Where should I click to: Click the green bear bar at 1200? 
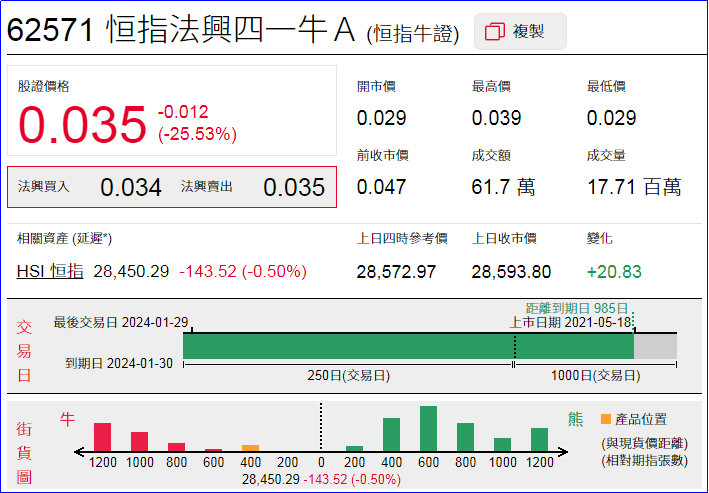click(x=539, y=439)
